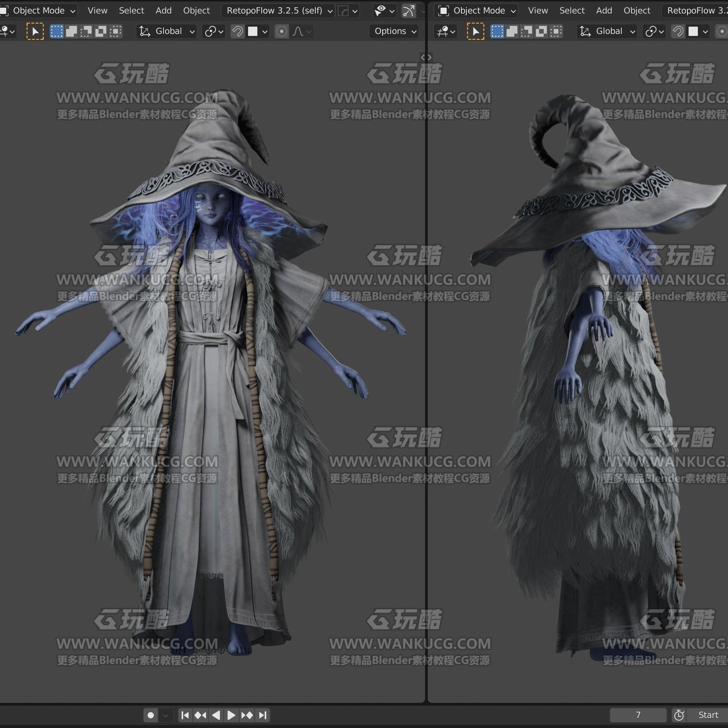Image resolution: width=728 pixels, height=728 pixels.
Task: Expand arrow next to RetopoFlow quick-start icon
Action: tap(355, 11)
